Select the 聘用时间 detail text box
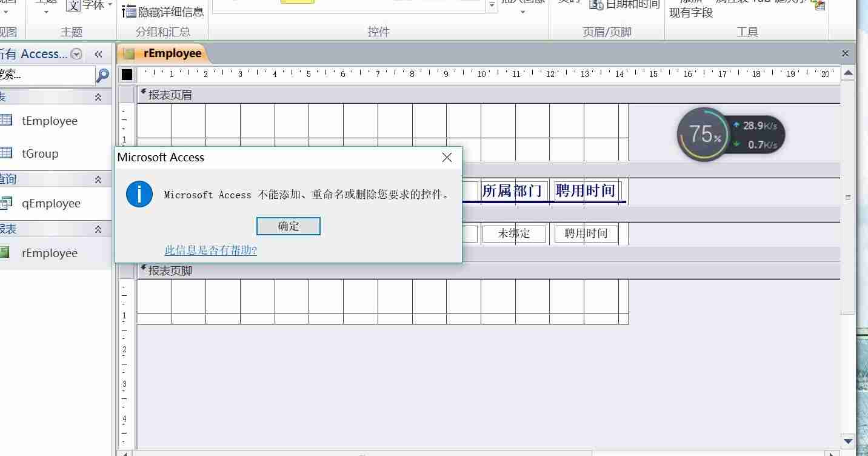This screenshot has height=456, width=868. (586, 233)
